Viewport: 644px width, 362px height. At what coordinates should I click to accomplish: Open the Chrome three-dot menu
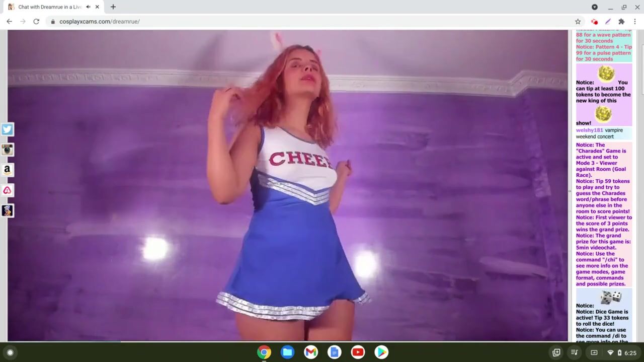(x=635, y=22)
